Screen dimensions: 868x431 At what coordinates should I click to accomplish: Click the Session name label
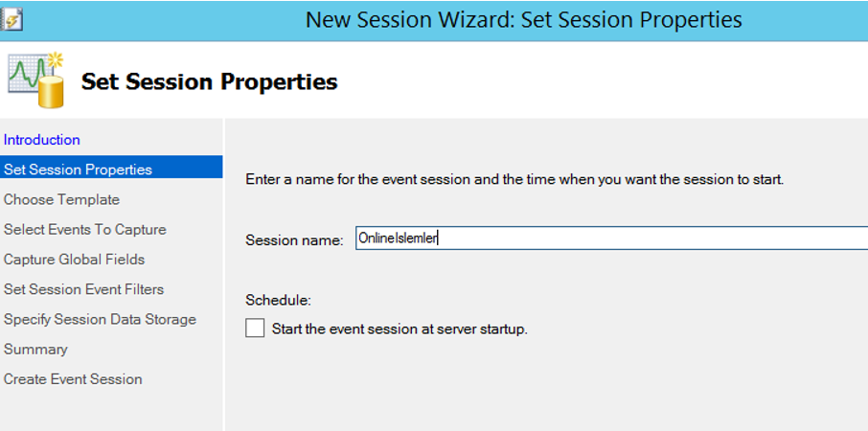[294, 240]
